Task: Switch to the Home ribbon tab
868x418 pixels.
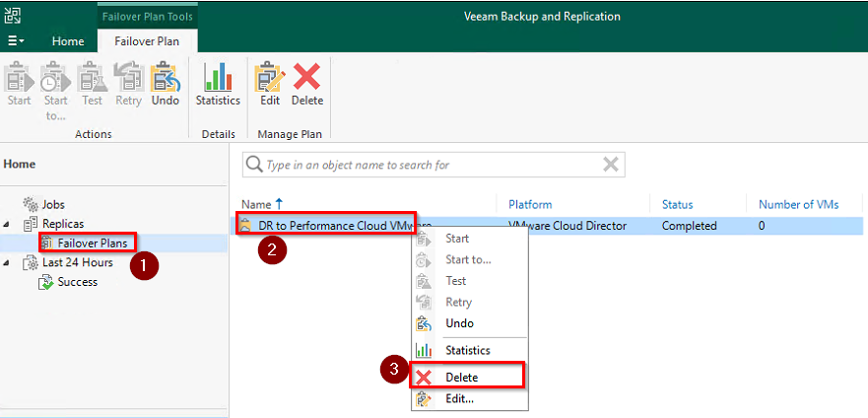Action: click(x=68, y=41)
